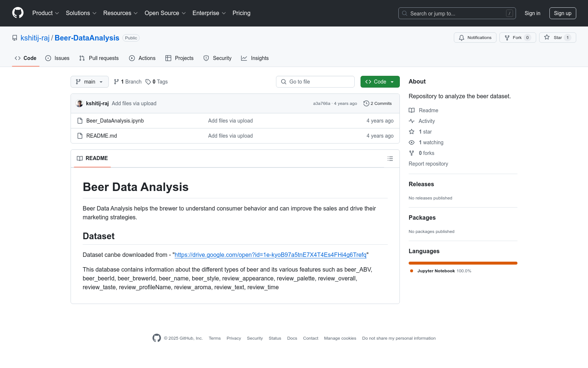View 0 forks link
This screenshot has width=588, height=368.
[422, 153]
